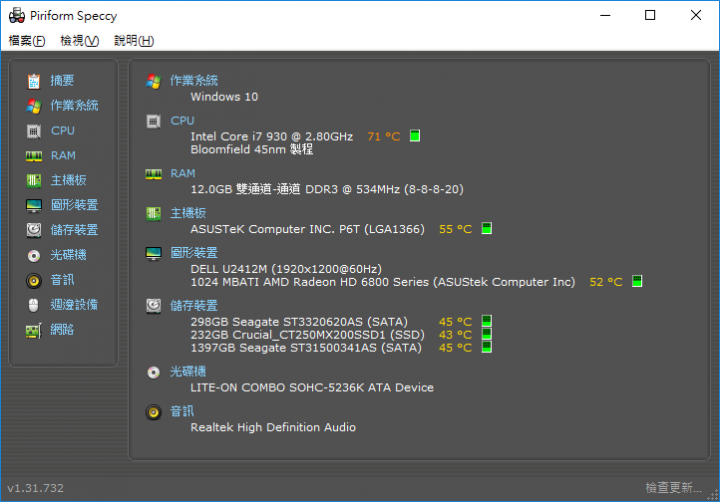Open the 作業系統 heading link in summary
Screen dimensions: 720x502
pos(194,81)
